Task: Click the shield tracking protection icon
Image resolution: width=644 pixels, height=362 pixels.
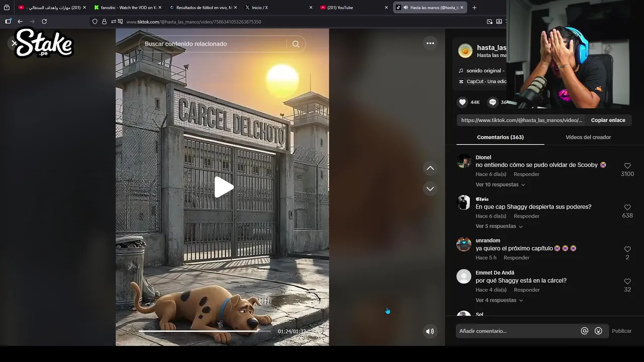Action: pyautogui.click(x=95, y=22)
